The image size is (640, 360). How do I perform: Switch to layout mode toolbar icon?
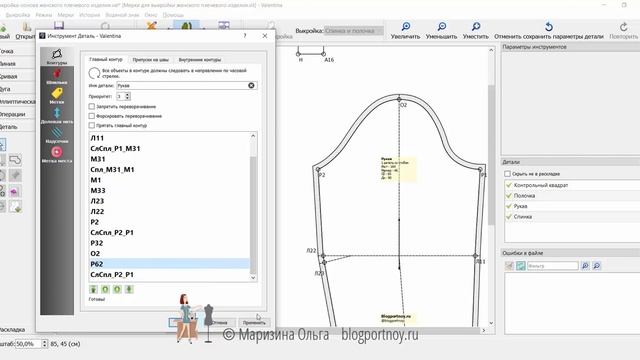click(224, 26)
